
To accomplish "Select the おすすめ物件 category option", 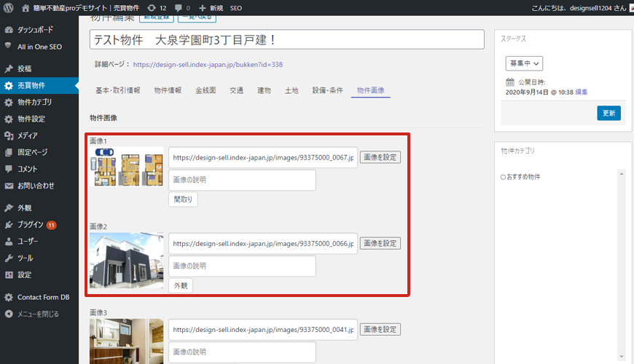I will tap(504, 177).
